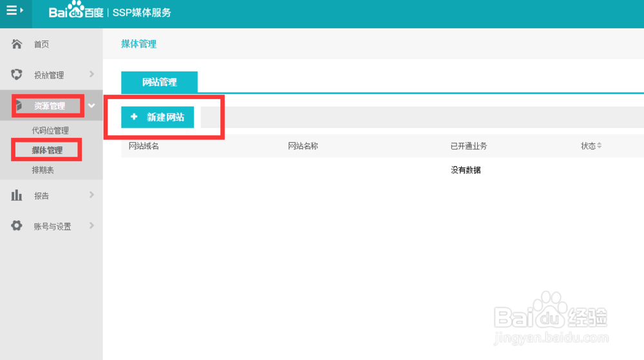644x360 pixels.
Task: Click the home icon beside 首页
Action: coord(17,44)
